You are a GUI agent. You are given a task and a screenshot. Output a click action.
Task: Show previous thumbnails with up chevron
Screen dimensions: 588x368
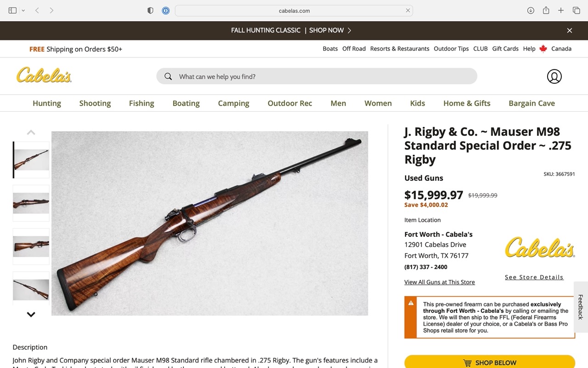click(x=31, y=132)
